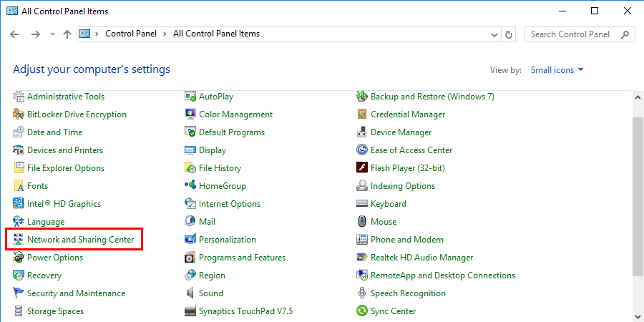The width and height of the screenshot is (644, 322).
Task: Click the search magnifier icon
Action: coord(625,34)
